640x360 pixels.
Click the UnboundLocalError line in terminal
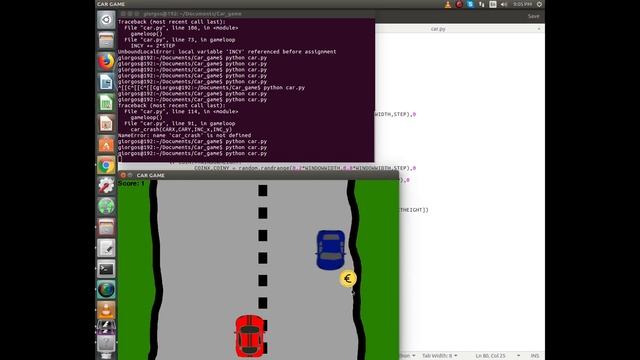pyautogui.click(x=227, y=52)
